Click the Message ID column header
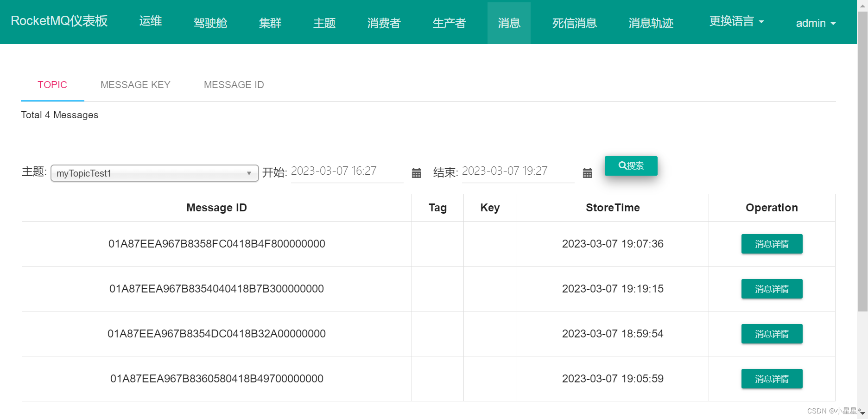The width and height of the screenshot is (868, 419). [x=217, y=208]
